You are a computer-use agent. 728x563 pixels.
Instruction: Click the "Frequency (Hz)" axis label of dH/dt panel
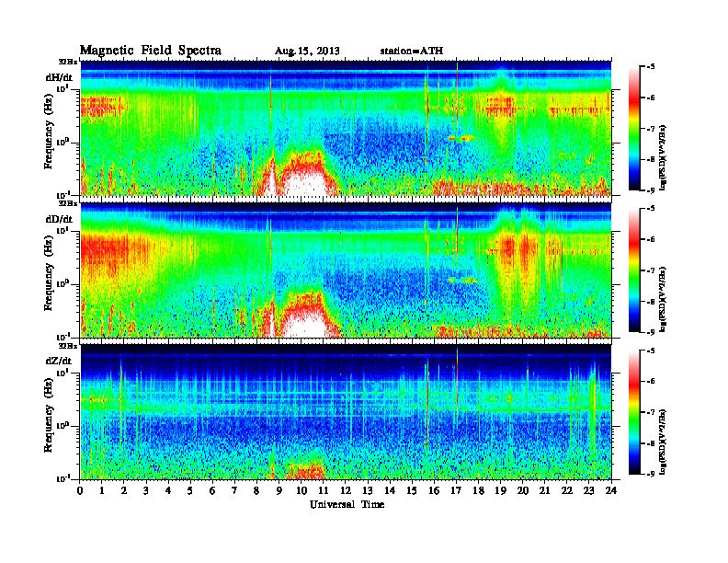(49, 133)
